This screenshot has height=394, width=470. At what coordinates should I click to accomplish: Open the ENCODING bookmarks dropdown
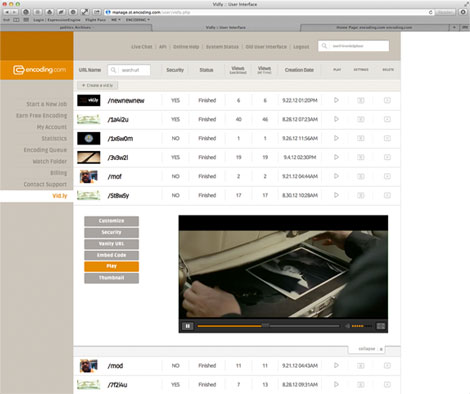click(138, 20)
